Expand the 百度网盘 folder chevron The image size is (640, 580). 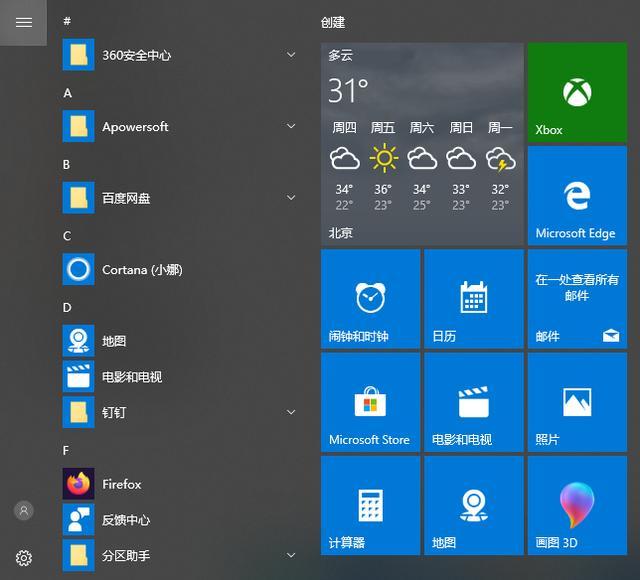(291, 198)
